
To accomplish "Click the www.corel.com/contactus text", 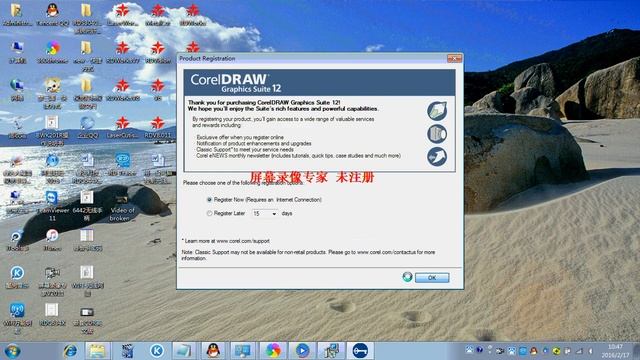I will [386, 252].
